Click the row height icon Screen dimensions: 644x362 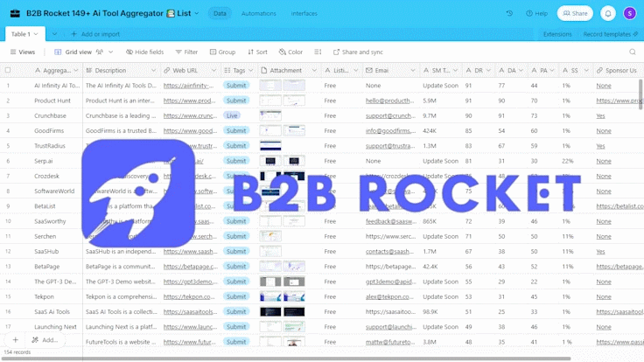318,52
